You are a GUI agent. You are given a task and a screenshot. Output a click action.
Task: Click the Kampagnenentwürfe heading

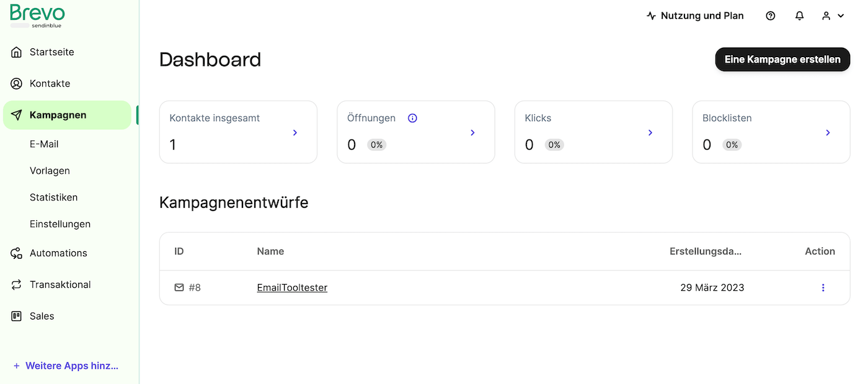tap(234, 203)
